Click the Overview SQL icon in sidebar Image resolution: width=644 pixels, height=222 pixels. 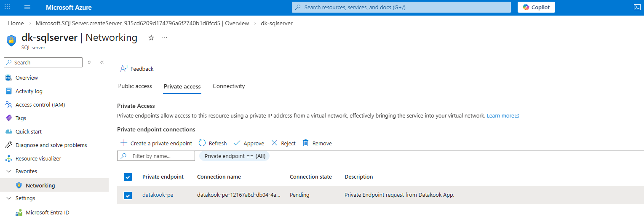pyautogui.click(x=8, y=78)
